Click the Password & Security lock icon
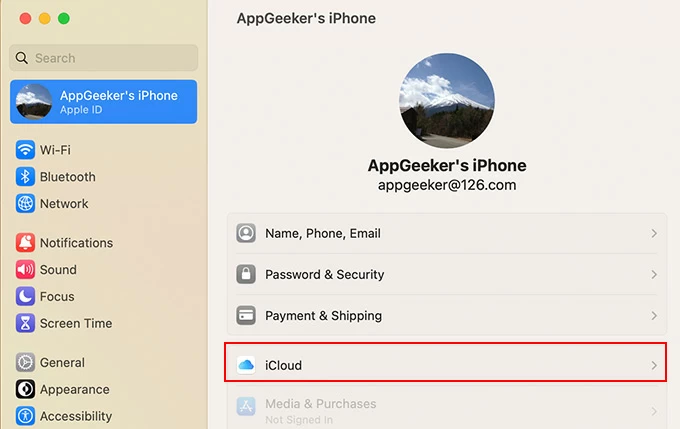 pos(246,274)
